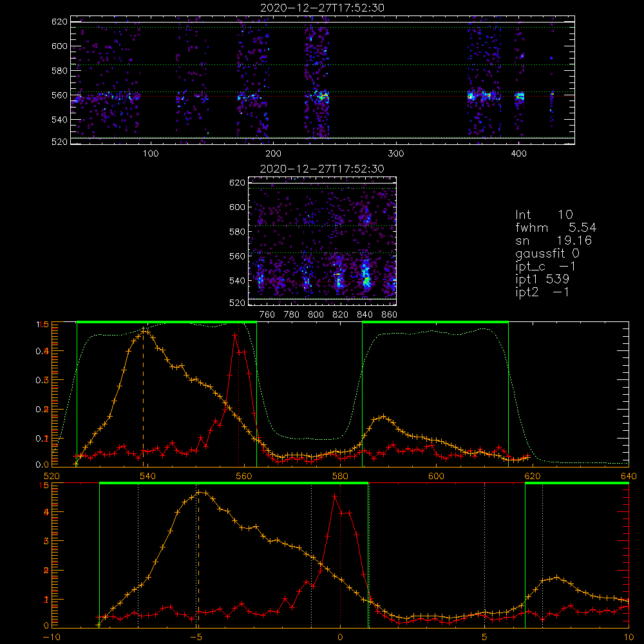The width and height of the screenshot is (644, 644).
Task: Click the orange curve's peak in the bottom plot
Action: [199, 492]
